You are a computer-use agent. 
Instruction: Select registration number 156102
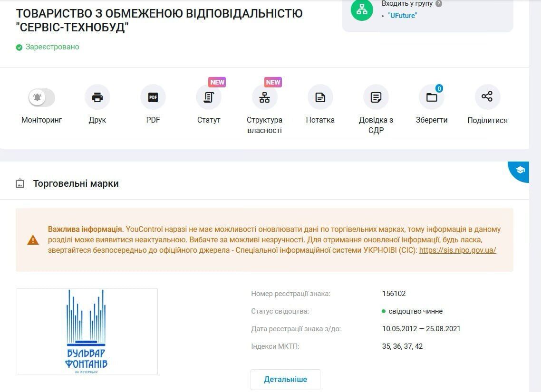[394, 294]
